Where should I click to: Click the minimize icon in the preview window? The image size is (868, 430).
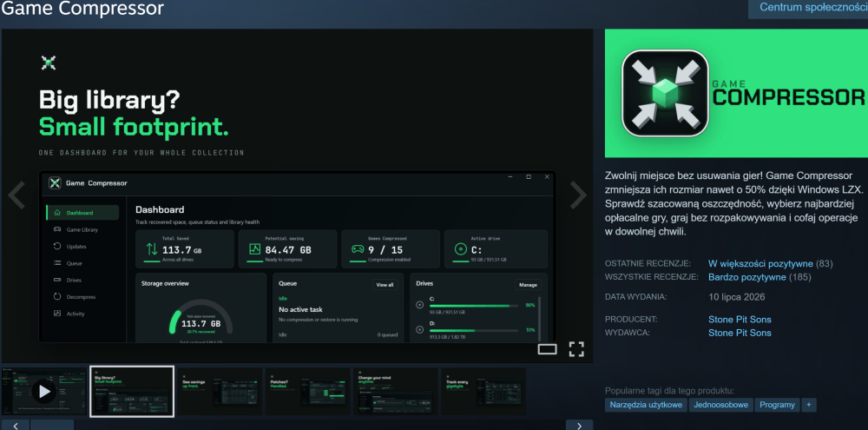[x=510, y=176]
